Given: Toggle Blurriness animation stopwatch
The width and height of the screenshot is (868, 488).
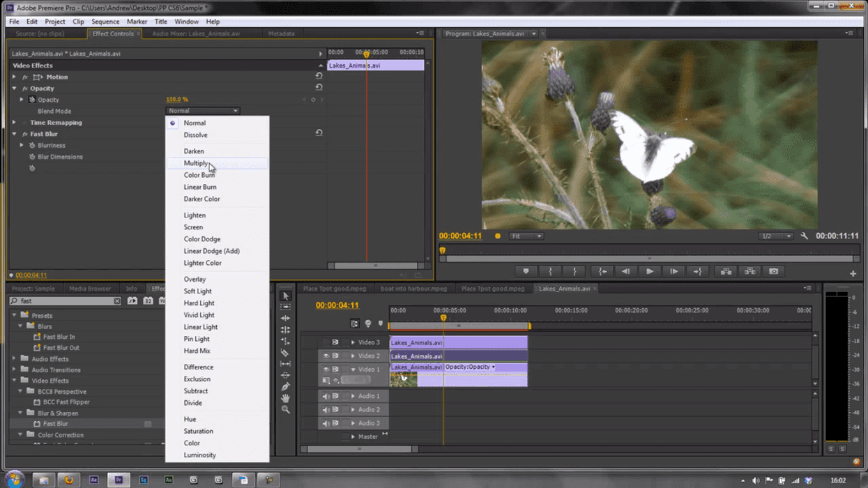Looking at the screenshot, I should pyautogui.click(x=32, y=145).
